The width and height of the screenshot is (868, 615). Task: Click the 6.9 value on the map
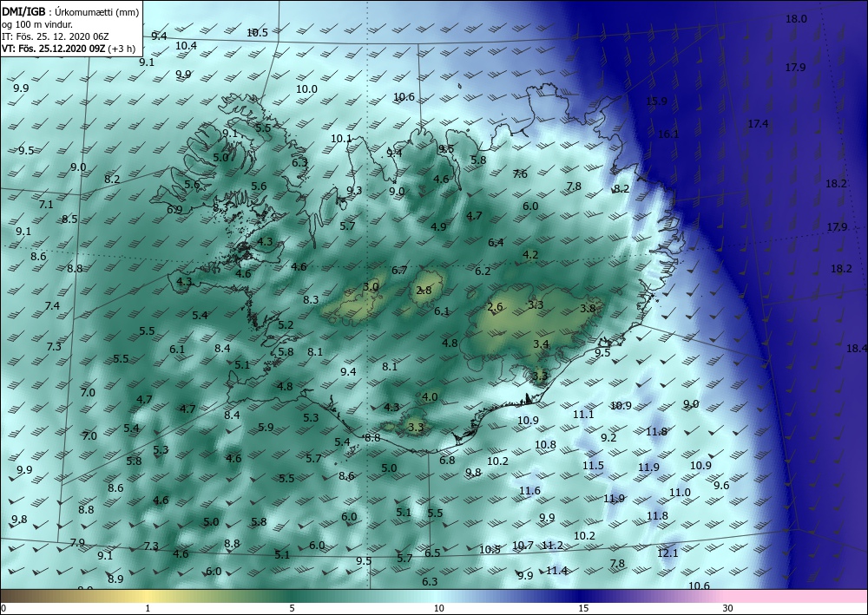[174, 209]
